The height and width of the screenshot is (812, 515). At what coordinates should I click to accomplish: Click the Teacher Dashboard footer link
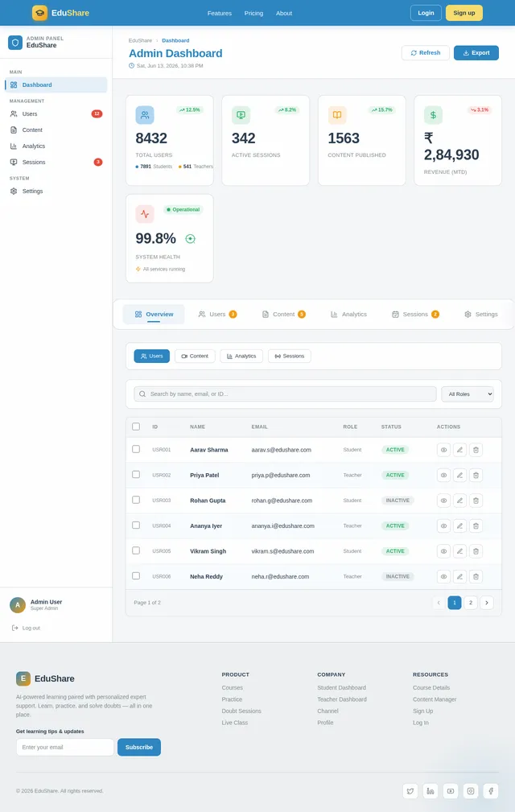pyautogui.click(x=342, y=699)
